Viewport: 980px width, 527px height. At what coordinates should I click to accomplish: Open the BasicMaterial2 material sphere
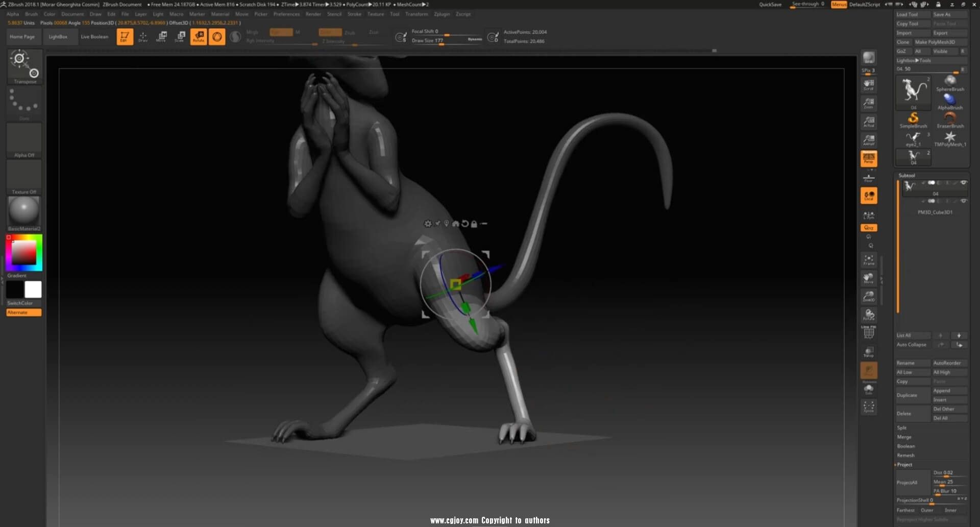point(24,213)
